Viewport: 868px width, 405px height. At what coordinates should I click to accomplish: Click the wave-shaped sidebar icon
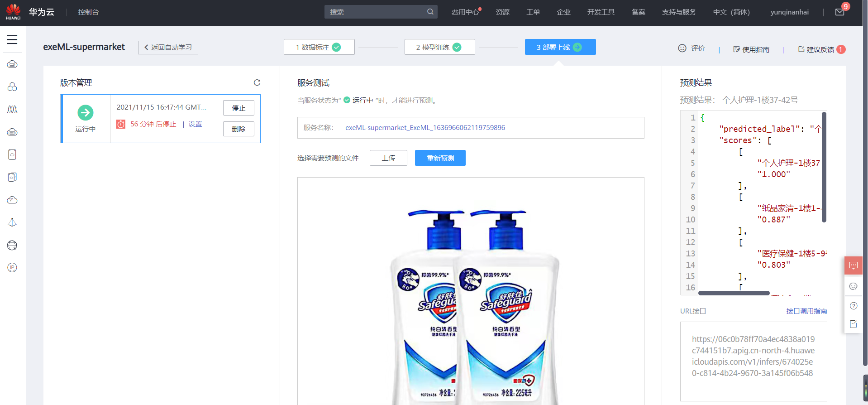pos(12,109)
